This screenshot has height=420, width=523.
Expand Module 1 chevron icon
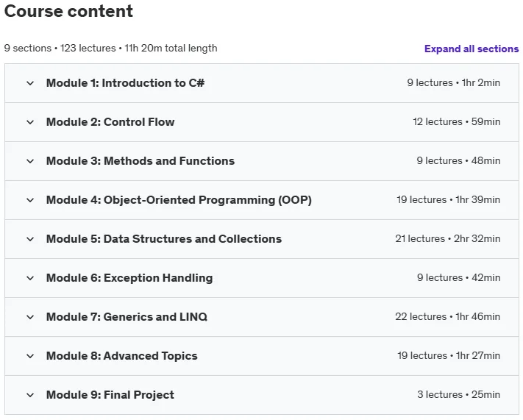tap(30, 83)
